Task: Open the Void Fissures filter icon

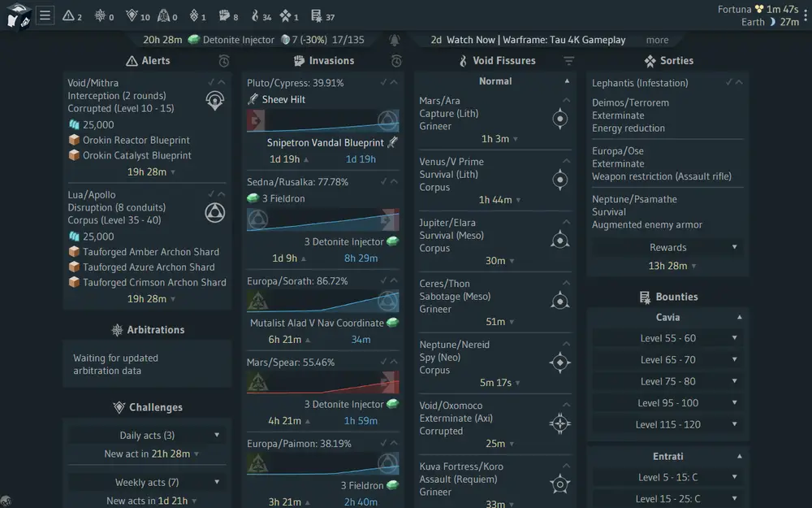Action: pos(568,61)
